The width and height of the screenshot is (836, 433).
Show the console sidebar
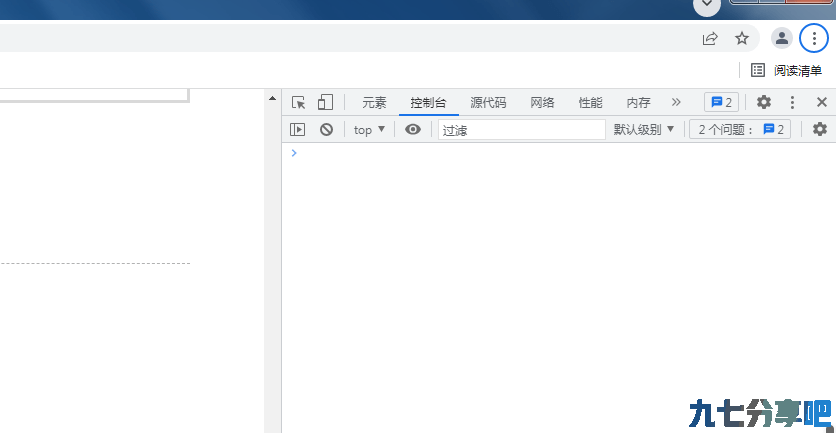pyautogui.click(x=298, y=129)
